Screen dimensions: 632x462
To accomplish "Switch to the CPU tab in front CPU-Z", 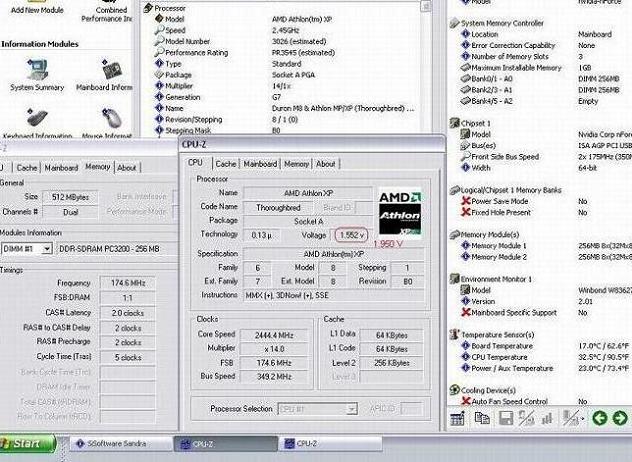I will pos(195,163).
